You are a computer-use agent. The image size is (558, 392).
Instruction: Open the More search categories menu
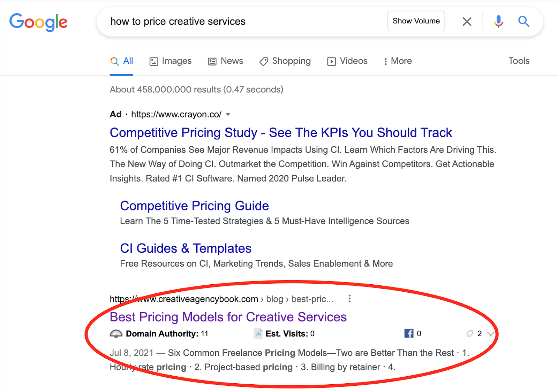pos(398,61)
